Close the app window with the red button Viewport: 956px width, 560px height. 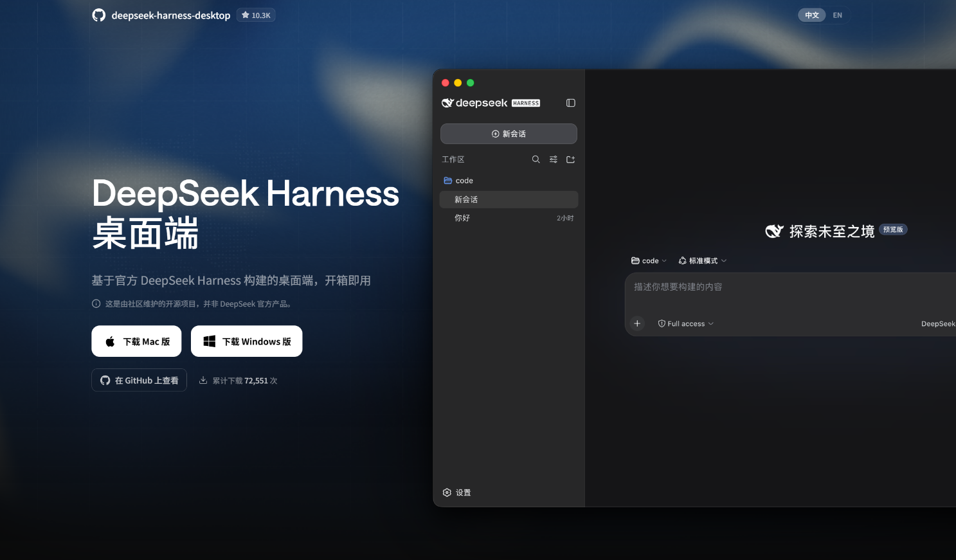point(446,83)
